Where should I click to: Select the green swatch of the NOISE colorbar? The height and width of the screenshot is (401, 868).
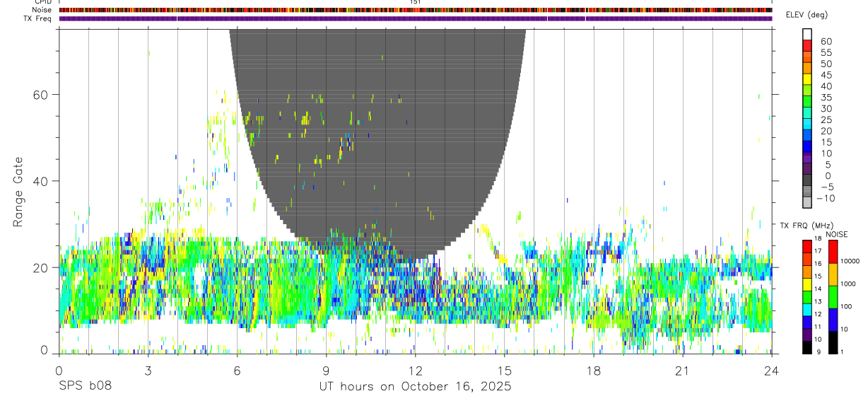tap(832, 296)
